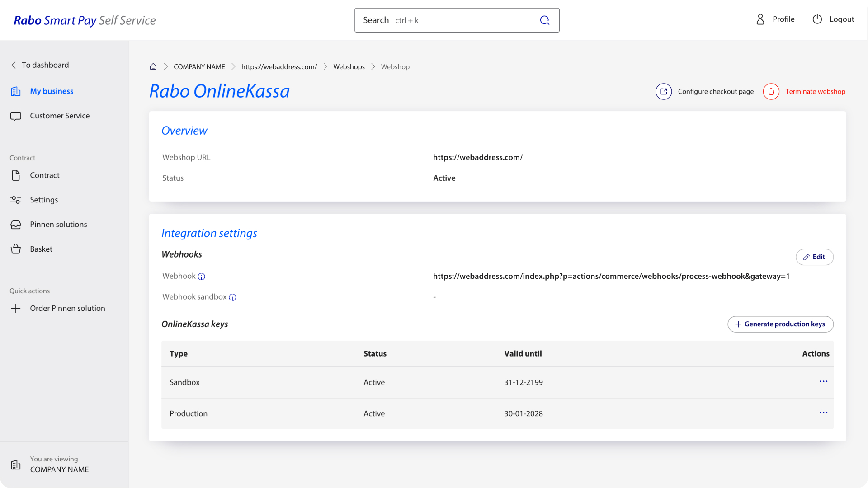Open Pinnen solutions in the sidebar

58,225
